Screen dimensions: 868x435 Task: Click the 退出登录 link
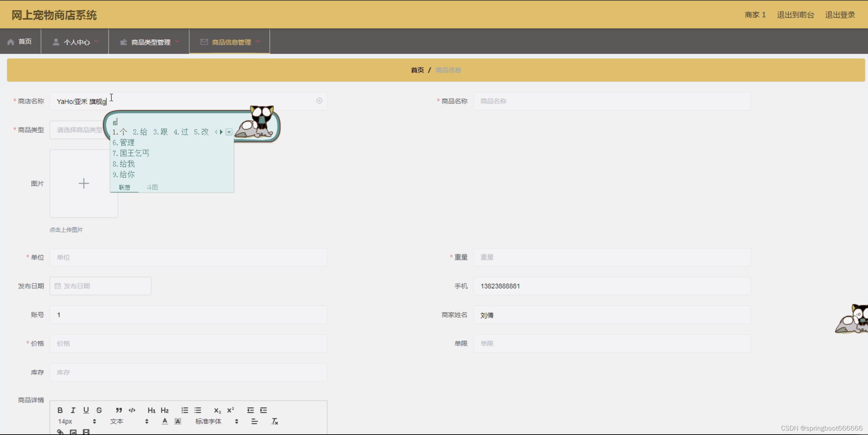tap(840, 15)
